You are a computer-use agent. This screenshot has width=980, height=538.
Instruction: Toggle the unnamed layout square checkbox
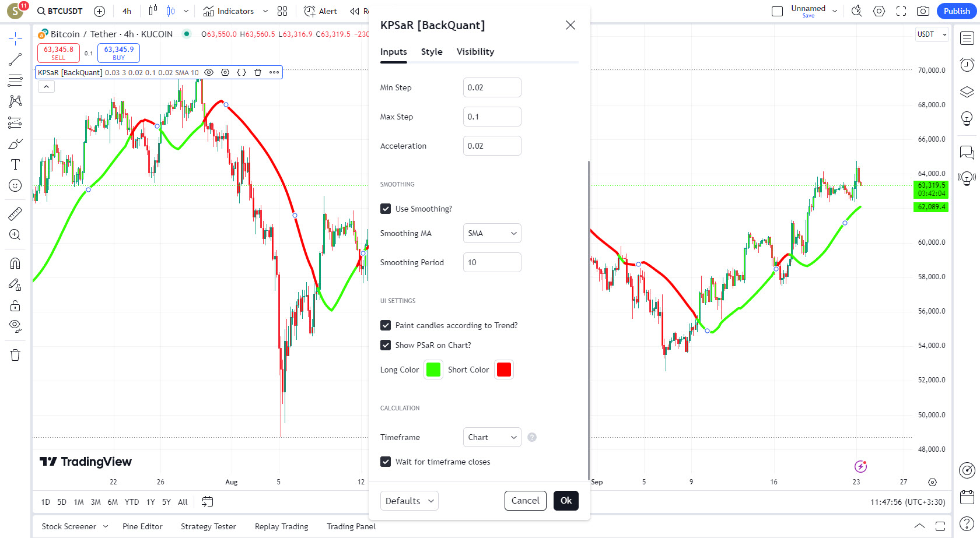point(777,11)
